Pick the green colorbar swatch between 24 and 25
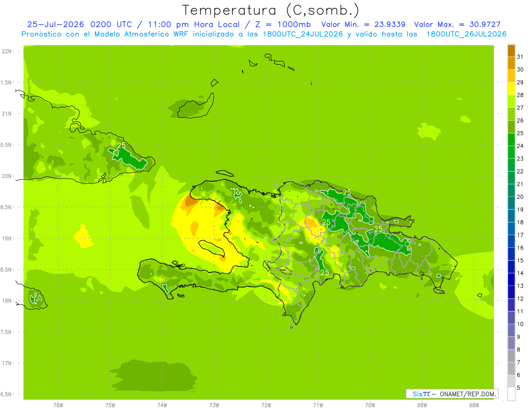 pos(511,140)
